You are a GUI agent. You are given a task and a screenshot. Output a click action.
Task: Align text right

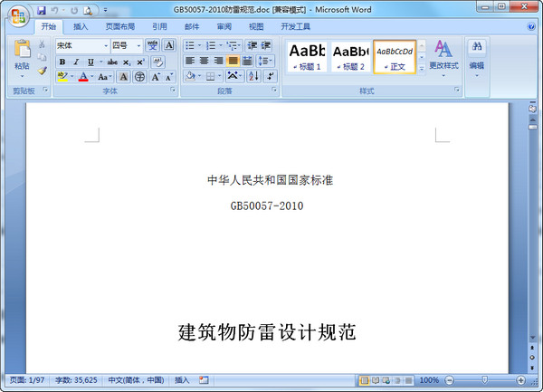click(218, 62)
